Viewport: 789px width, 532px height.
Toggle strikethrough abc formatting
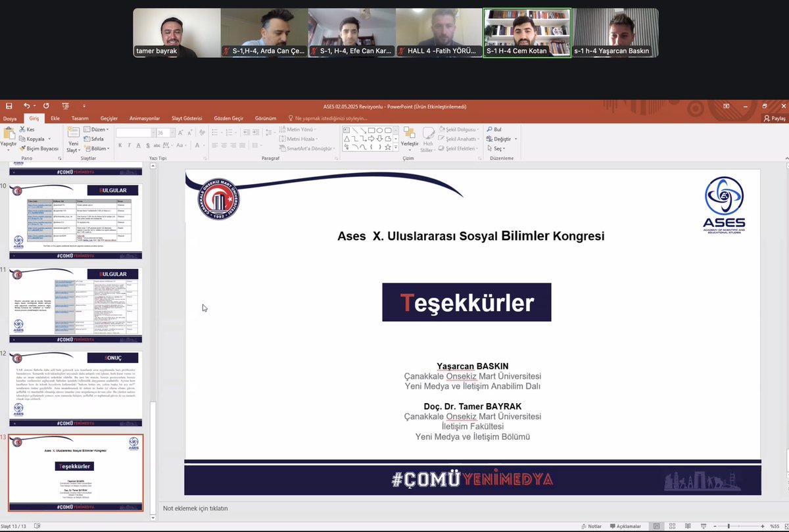tap(157, 145)
